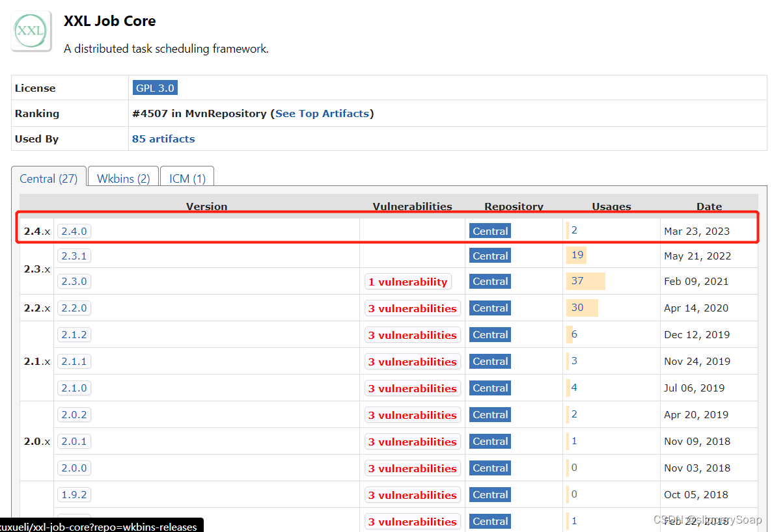View 3 vulnerabilities for version 2.1.0

(x=413, y=388)
